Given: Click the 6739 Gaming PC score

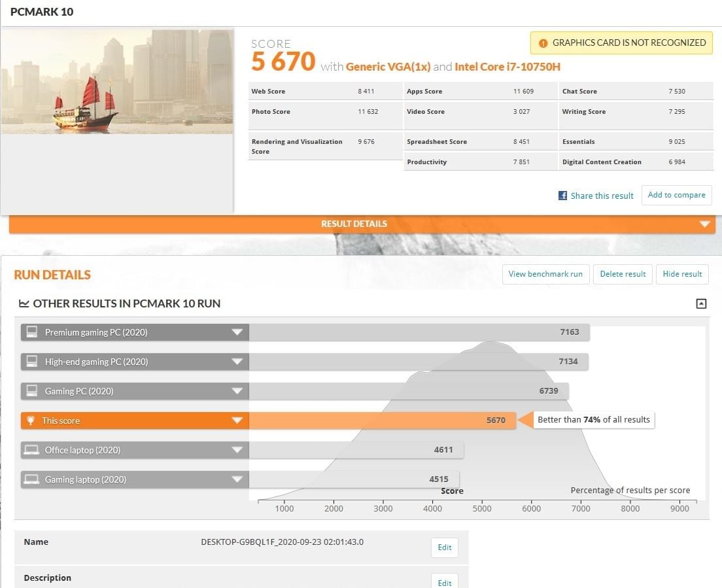Looking at the screenshot, I should coord(549,391).
